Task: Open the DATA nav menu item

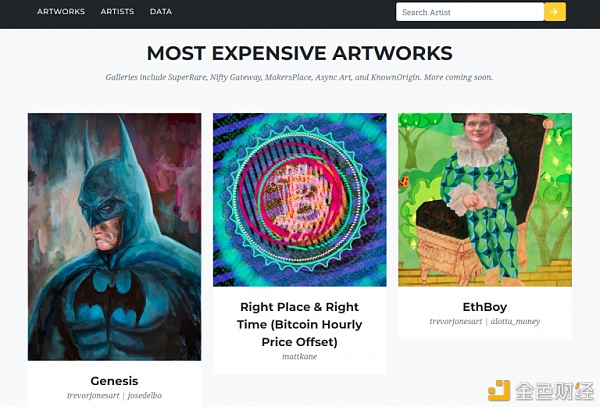Action: tap(161, 11)
